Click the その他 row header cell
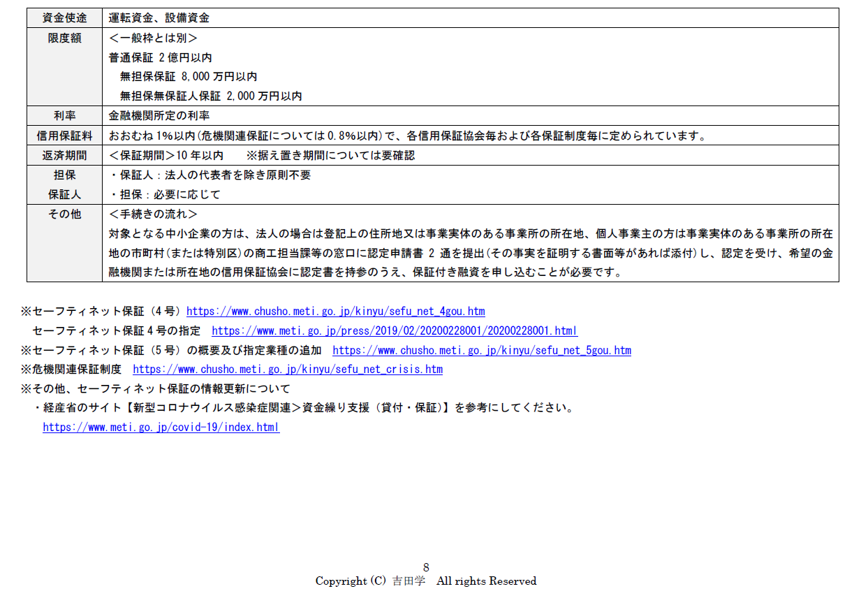The image size is (868, 605). click(x=64, y=214)
